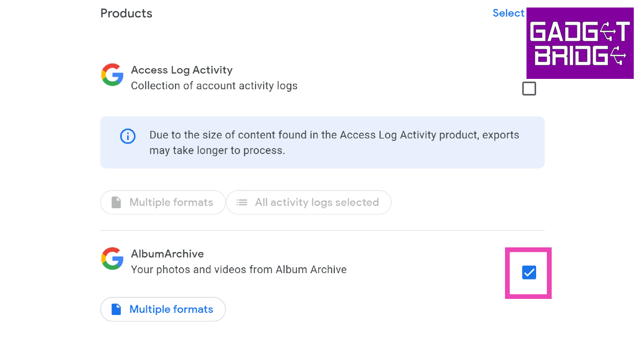Click the AlbumArchive product title
The image size is (644, 337).
167,254
